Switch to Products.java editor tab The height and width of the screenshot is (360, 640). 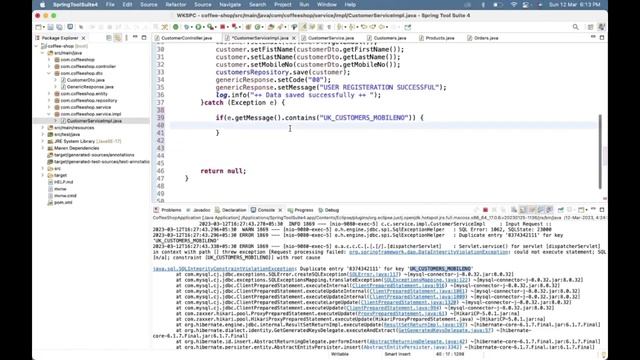[x=440, y=38]
